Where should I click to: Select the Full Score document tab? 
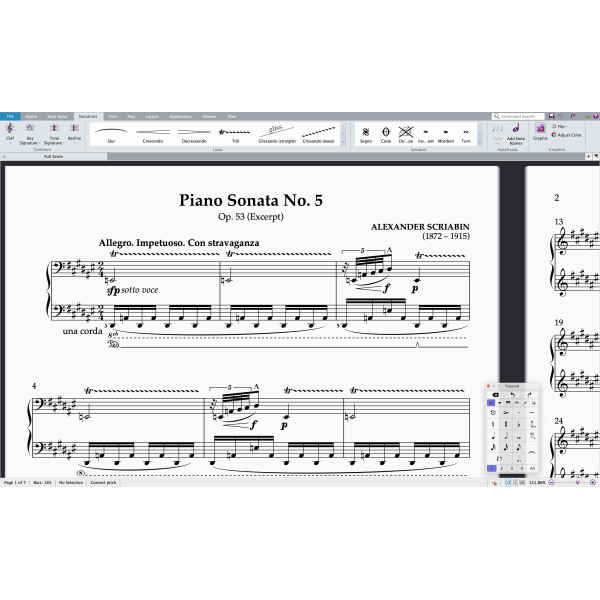click(x=54, y=157)
